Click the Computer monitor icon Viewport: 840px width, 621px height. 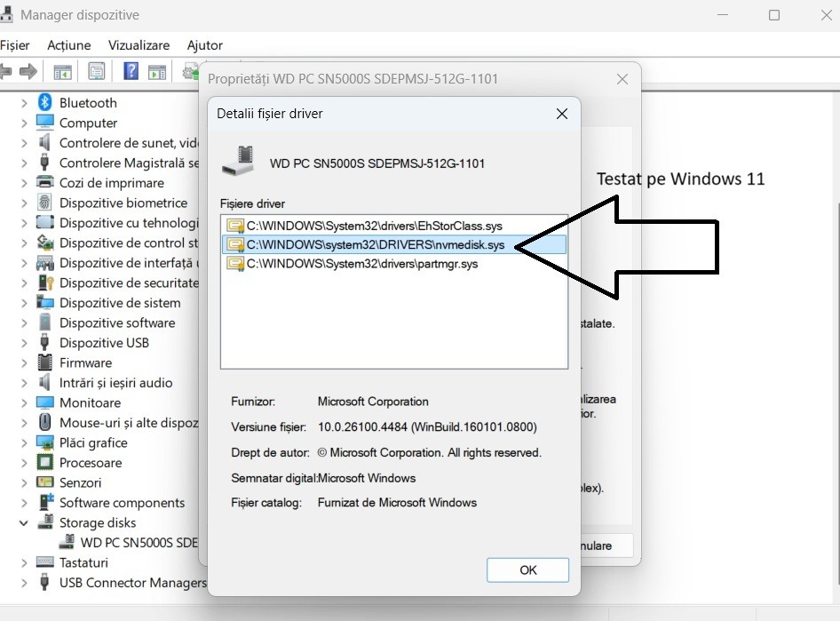pyautogui.click(x=45, y=123)
